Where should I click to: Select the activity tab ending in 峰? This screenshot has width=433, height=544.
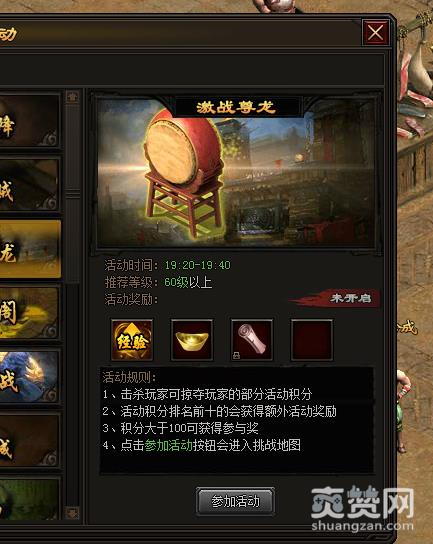tap(29, 121)
